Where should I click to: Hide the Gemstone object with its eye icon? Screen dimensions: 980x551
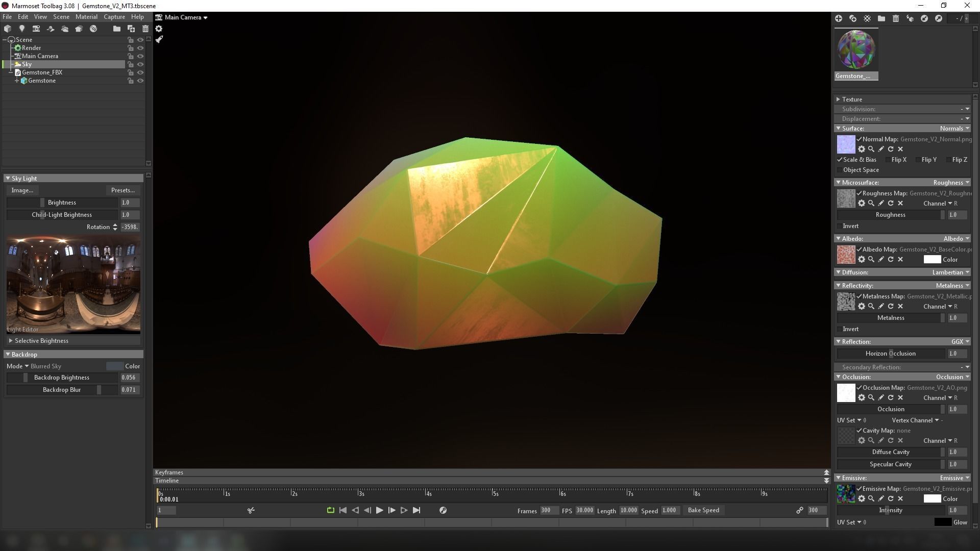[x=140, y=81]
